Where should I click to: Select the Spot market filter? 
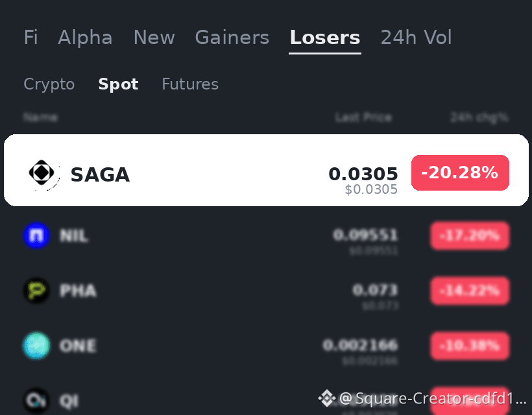coord(118,84)
